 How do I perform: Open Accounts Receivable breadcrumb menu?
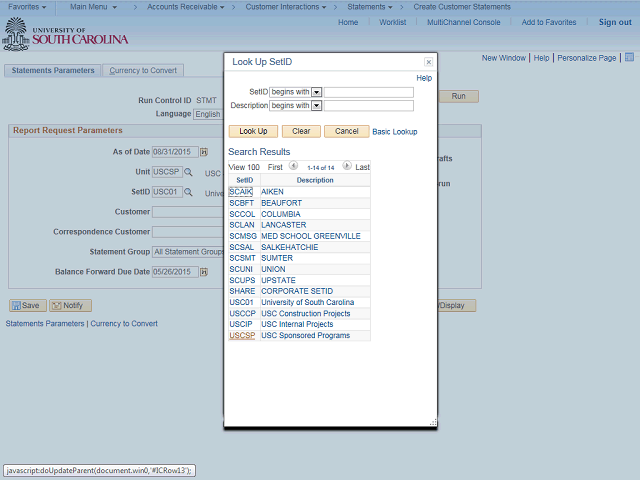186,7
